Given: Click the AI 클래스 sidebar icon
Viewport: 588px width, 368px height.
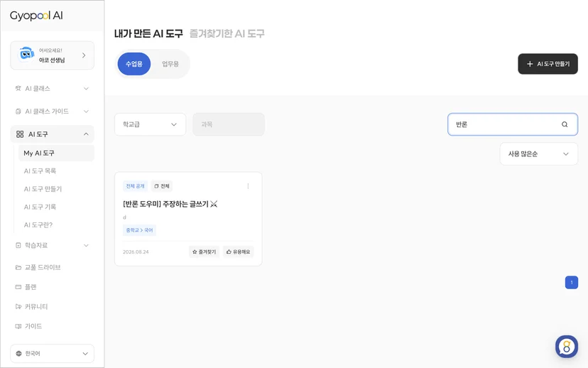Looking at the screenshot, I should pos(18,89).
